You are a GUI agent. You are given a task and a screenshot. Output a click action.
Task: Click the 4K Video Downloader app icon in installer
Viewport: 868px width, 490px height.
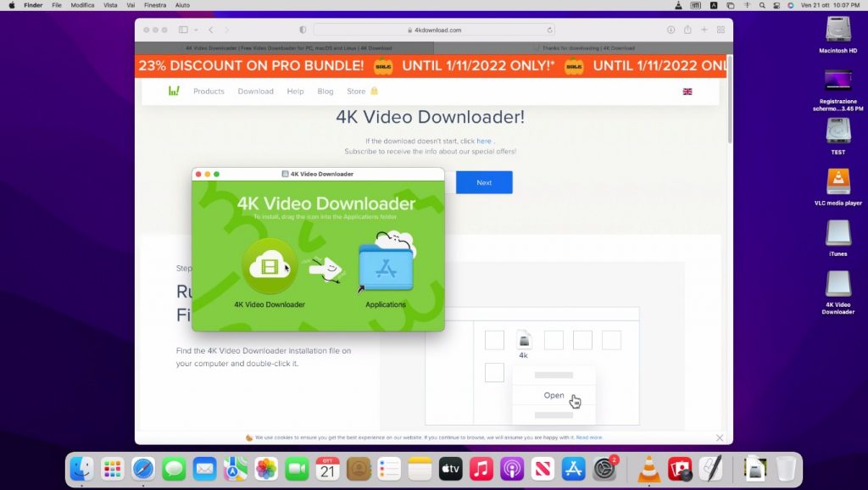pos(269,268)
